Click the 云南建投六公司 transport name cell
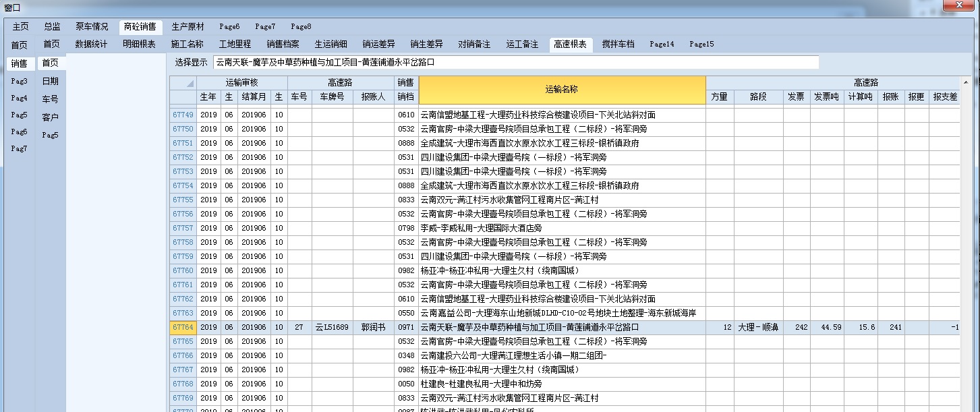 562,355
